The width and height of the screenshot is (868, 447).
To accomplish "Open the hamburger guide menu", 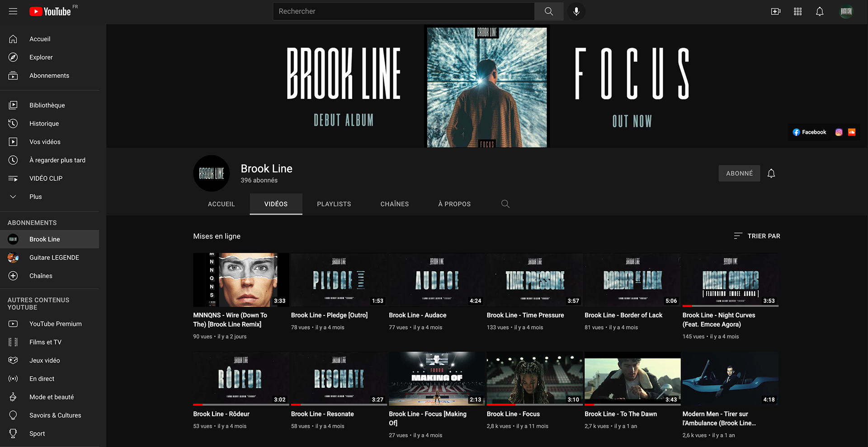I will (13, 11).
